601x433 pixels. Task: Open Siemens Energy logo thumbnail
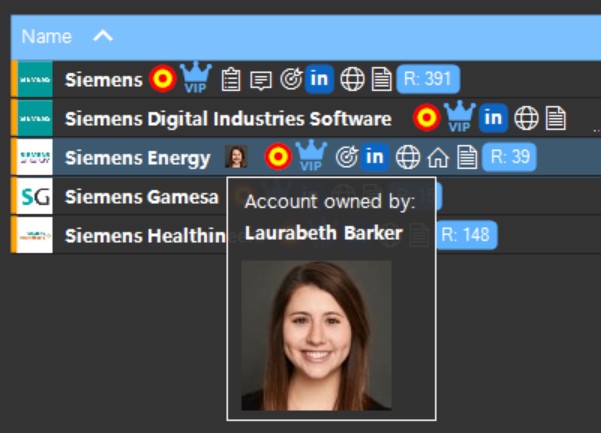[35, 157]
